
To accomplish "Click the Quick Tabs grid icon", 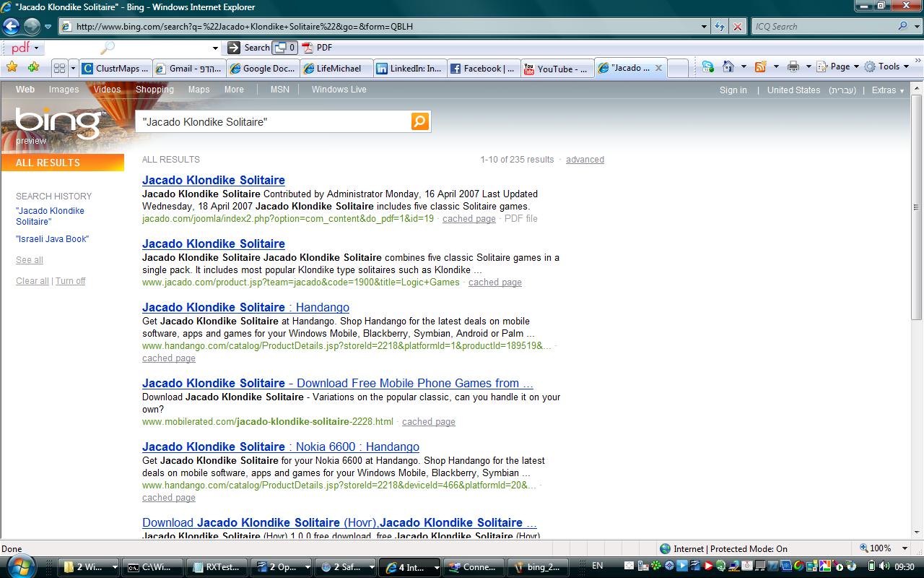I will point(59,68).
